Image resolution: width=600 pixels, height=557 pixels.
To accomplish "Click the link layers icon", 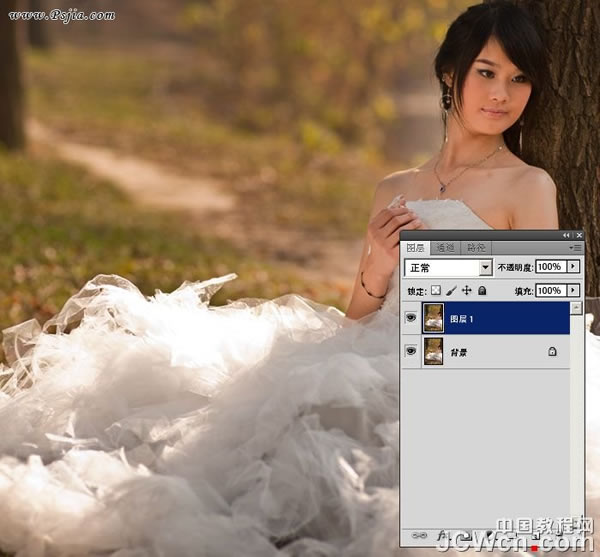I will 419,536.
